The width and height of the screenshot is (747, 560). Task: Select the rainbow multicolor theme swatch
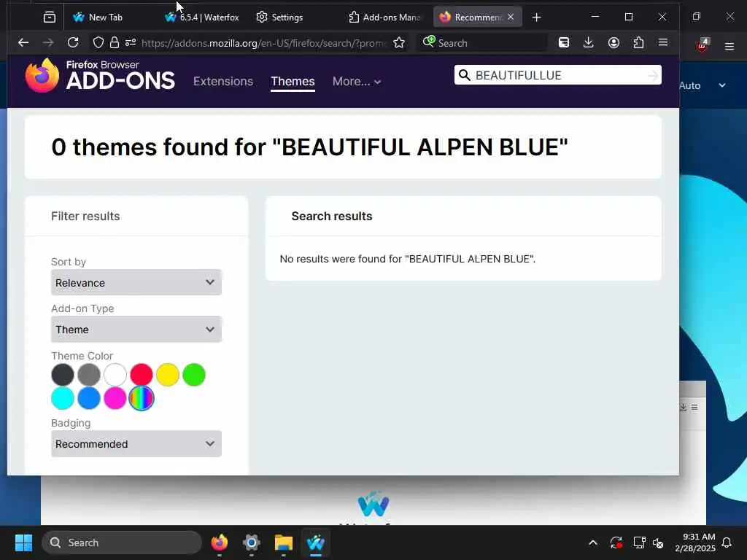[141, 398]
